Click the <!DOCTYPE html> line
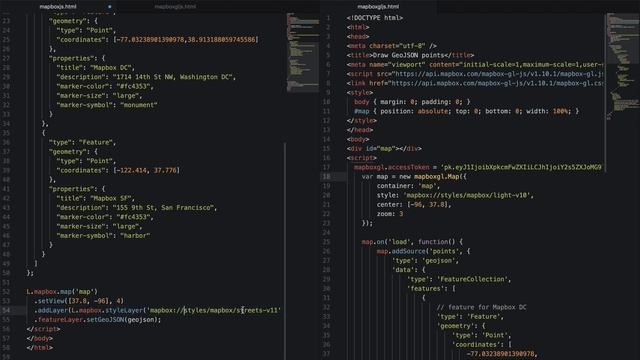The image size is (640, 360). point(375,18)
